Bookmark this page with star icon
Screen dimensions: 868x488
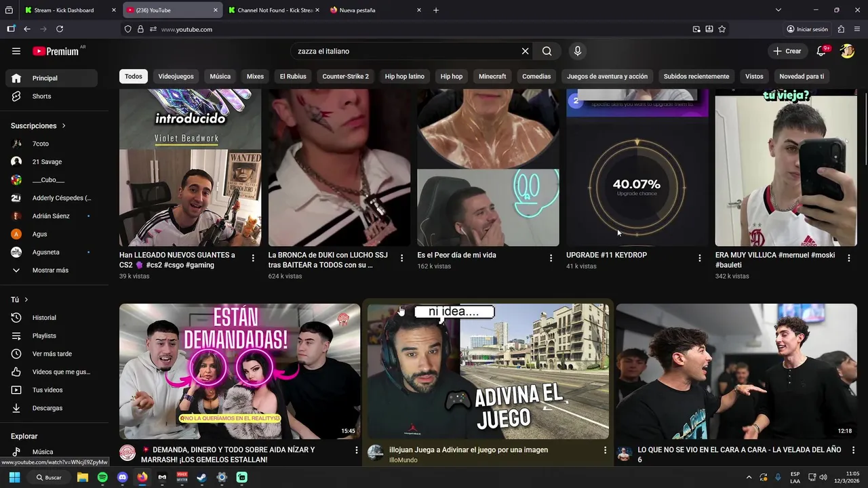click(x=722, y=29)
